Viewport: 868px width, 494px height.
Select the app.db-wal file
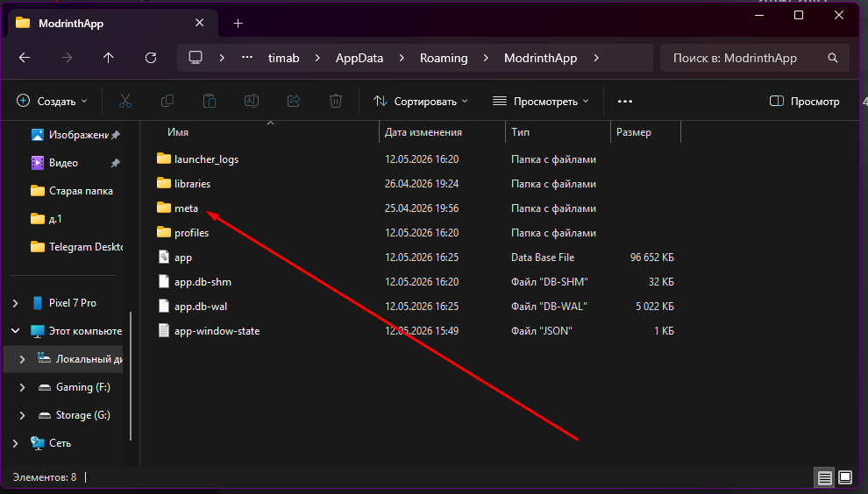(x=201, y=306)
